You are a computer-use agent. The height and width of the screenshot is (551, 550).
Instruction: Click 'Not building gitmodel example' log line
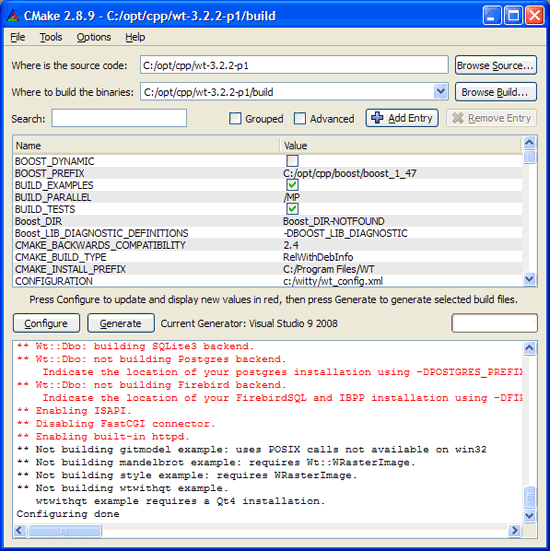click(252, 449)
